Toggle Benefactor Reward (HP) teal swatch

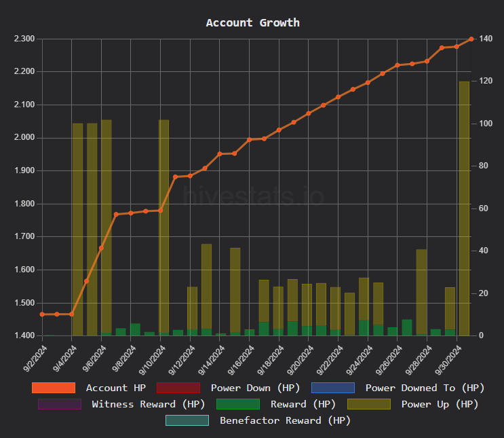click(187, 420)
